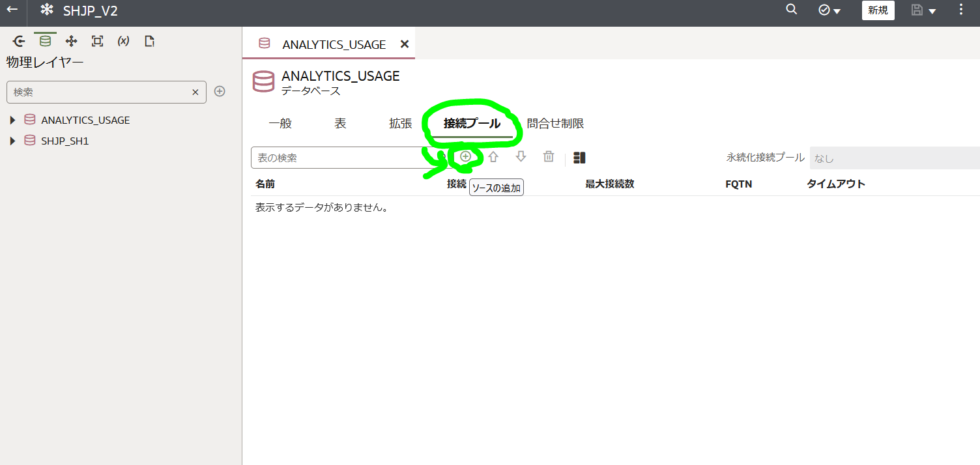Click the delete trash icon
The height and width of the screenshot is (465, 980).
point(549,156)
